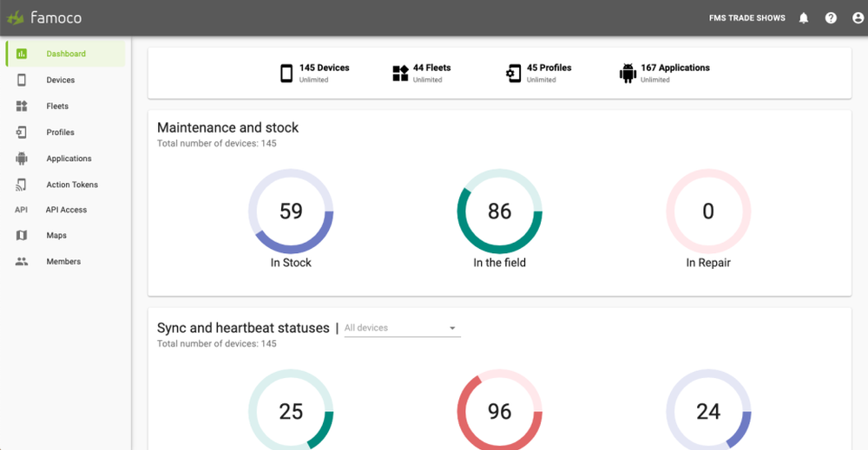The width and height of the screenshot is (868, 450).
Task: Open the API Access menu item
Action: (x=66, y=210)
